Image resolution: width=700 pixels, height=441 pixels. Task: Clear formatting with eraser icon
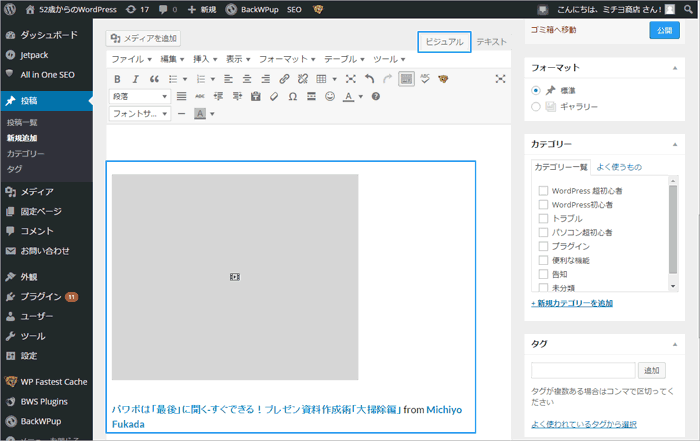coord(274,96)
